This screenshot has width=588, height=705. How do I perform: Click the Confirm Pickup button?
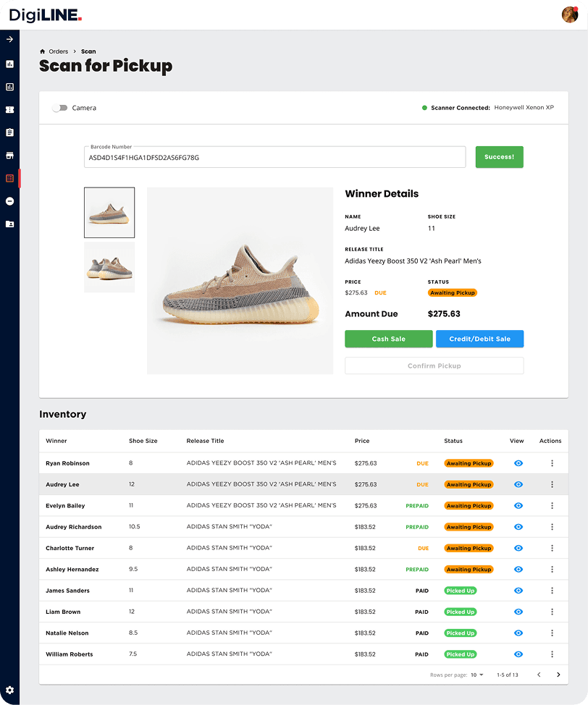tap(434, 366)
